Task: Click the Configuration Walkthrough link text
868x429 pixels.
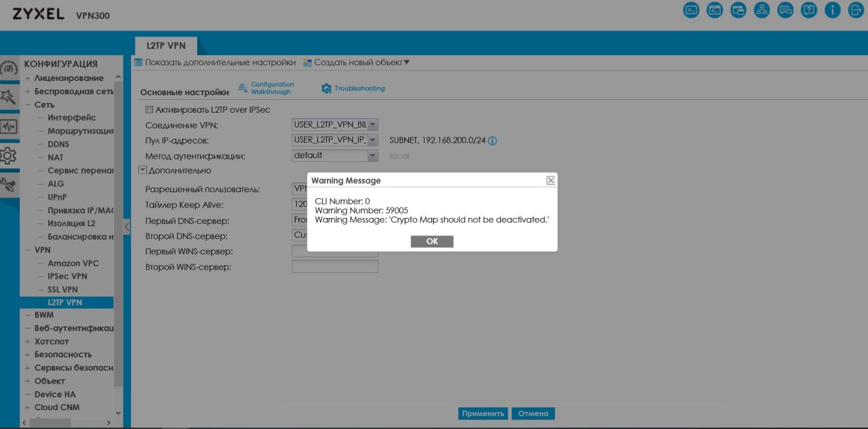Action: 273,88
